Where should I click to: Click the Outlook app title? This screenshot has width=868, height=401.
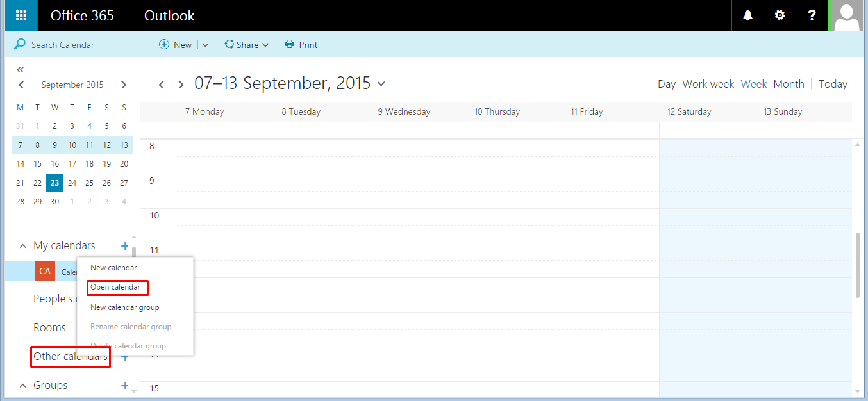(x=169, y=15)
